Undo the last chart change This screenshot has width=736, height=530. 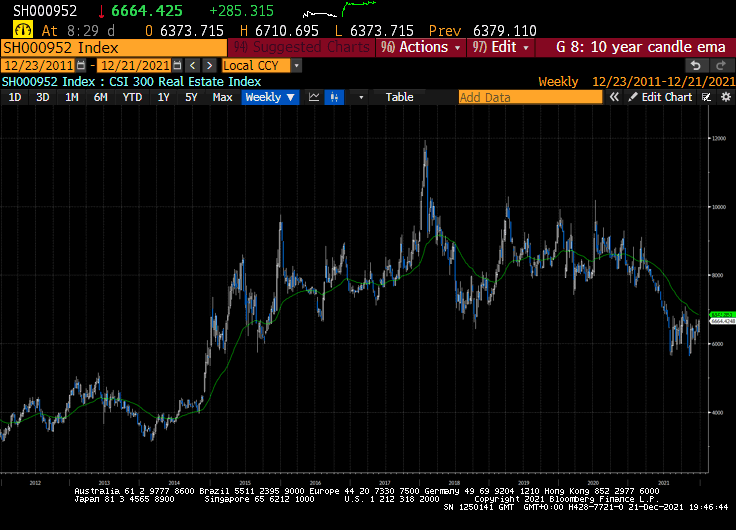pyautogui.click(x=696, y=66)
